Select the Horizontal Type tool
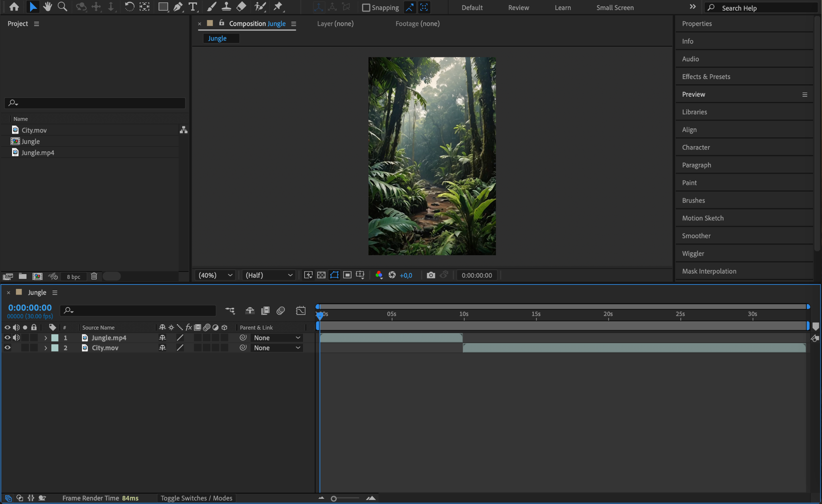The width and height of the screenshot is (822, 504). [x=193, y=7]
